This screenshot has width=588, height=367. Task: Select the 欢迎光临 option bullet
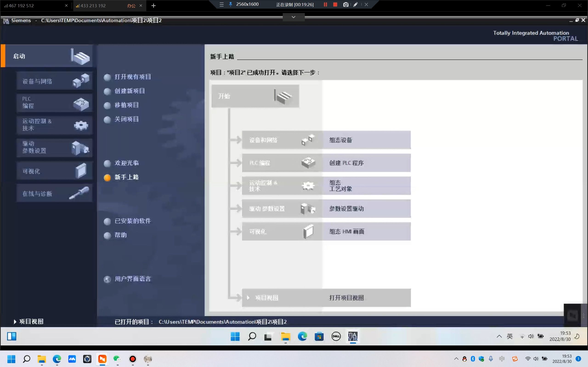(x=107, y=163)
